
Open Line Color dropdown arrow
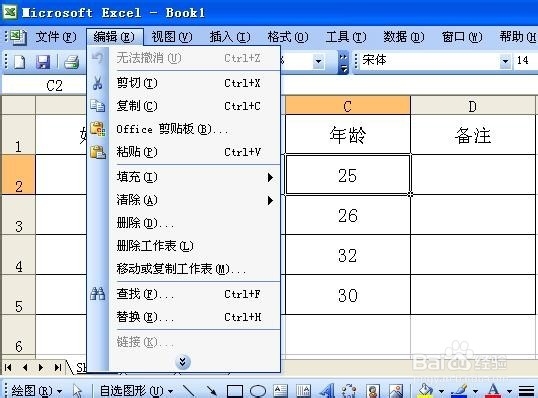475,391
